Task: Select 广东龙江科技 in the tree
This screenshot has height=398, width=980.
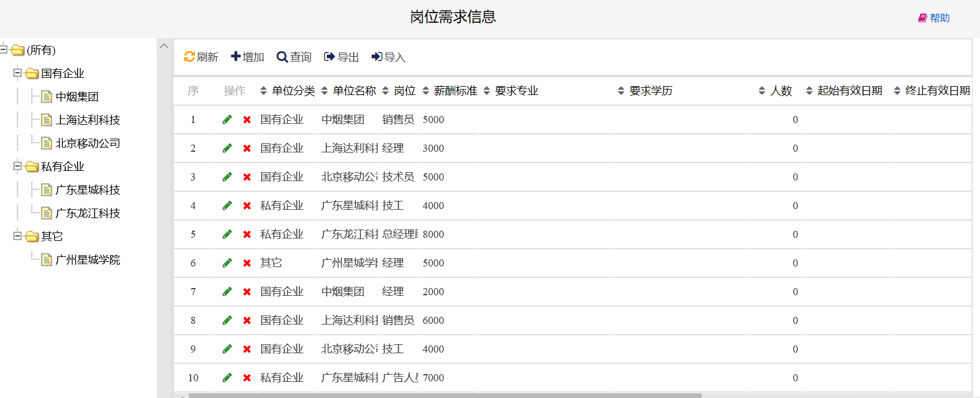Action: 88,213
